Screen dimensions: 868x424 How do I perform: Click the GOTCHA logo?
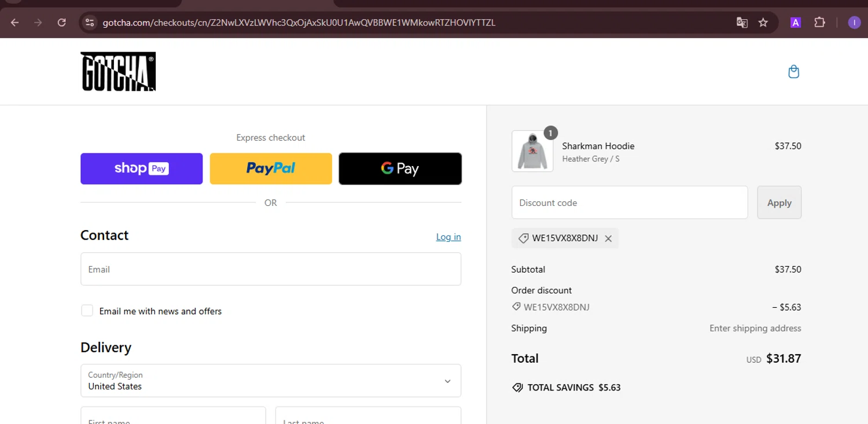click(x=118, y=72)
